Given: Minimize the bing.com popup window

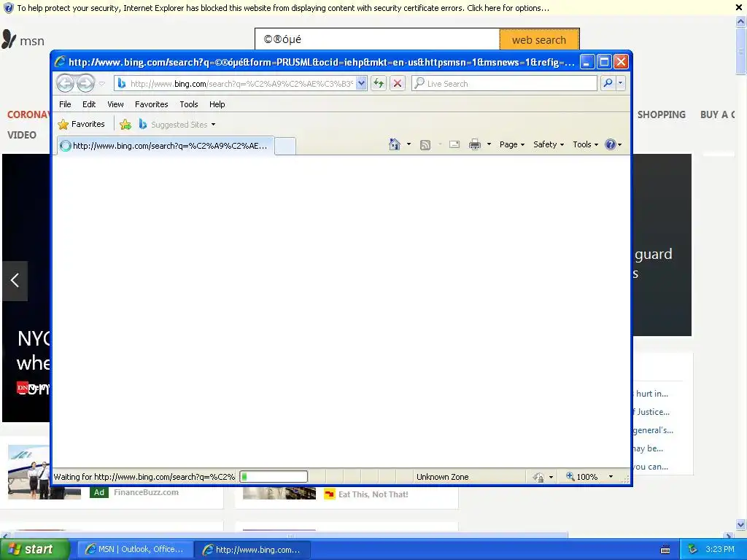Looking at the screenshot, I should click(x=587, y=62).
